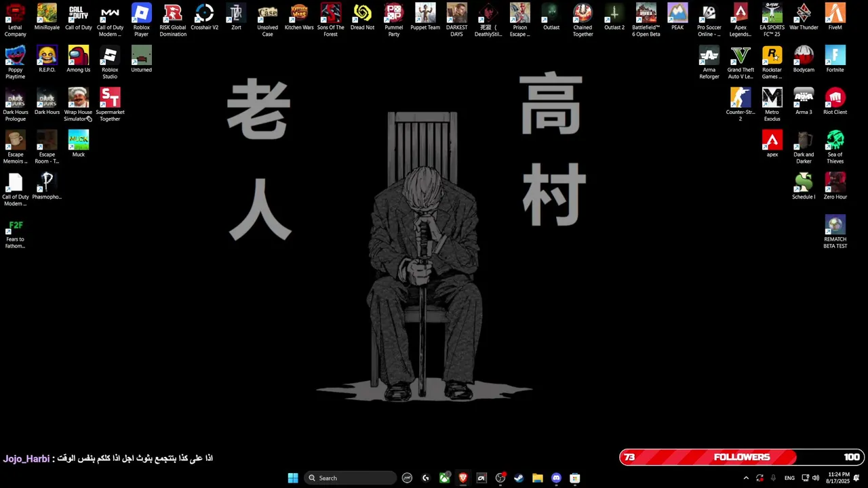Select the Dread Not desktop icon
The width and height of the screenshot is (868, 488).
pyautogui.click(x=362, y=18)
